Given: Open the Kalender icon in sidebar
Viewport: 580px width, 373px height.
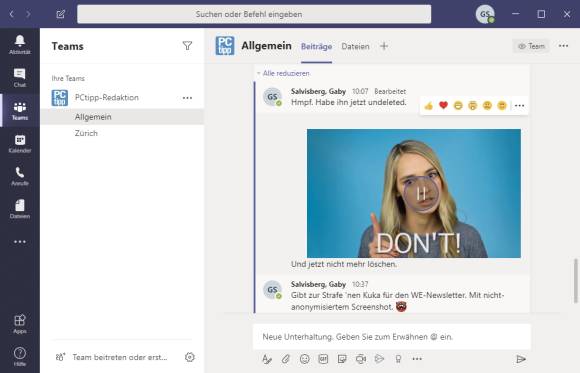Looking at the screenshot, I should coord(20,144).
